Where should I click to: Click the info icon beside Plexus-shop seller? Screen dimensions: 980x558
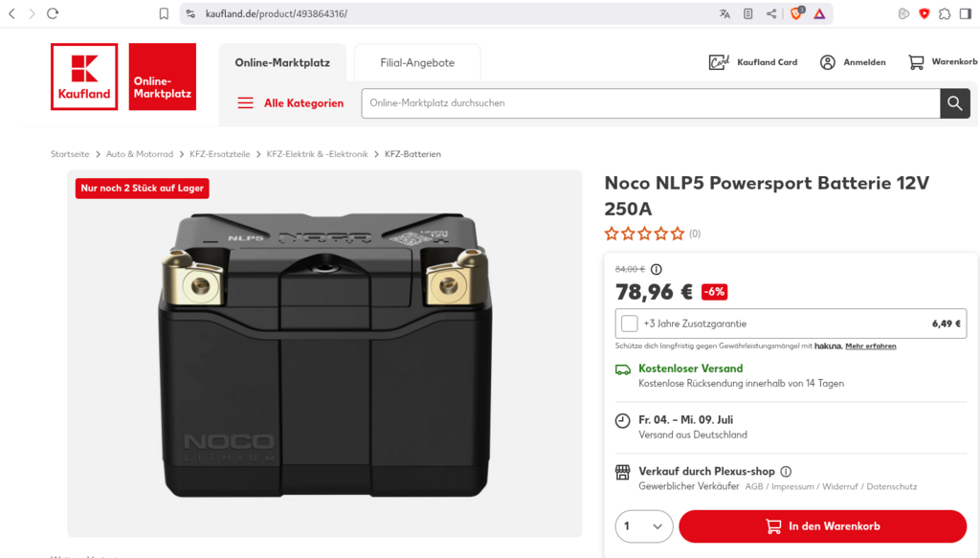point(786,472)
